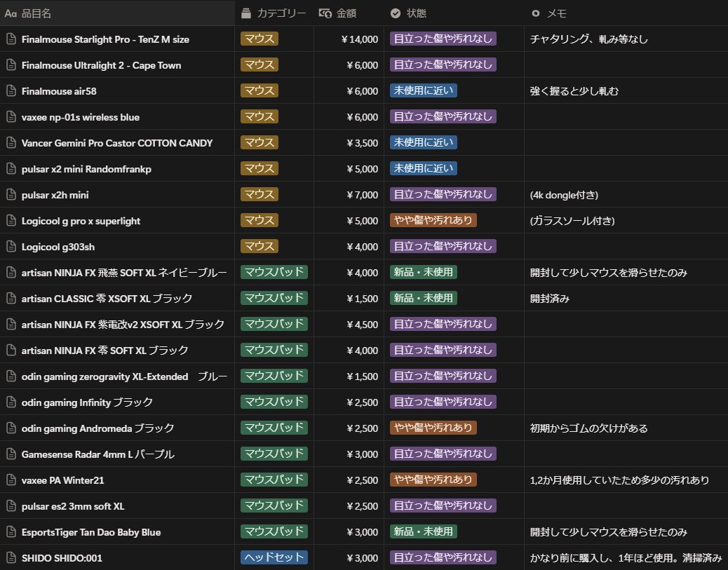Viewport: 728px width, 570px height.
Task: Select 未使用に近い status for Finalmouse air58
Action: click(x=424, y=90)
